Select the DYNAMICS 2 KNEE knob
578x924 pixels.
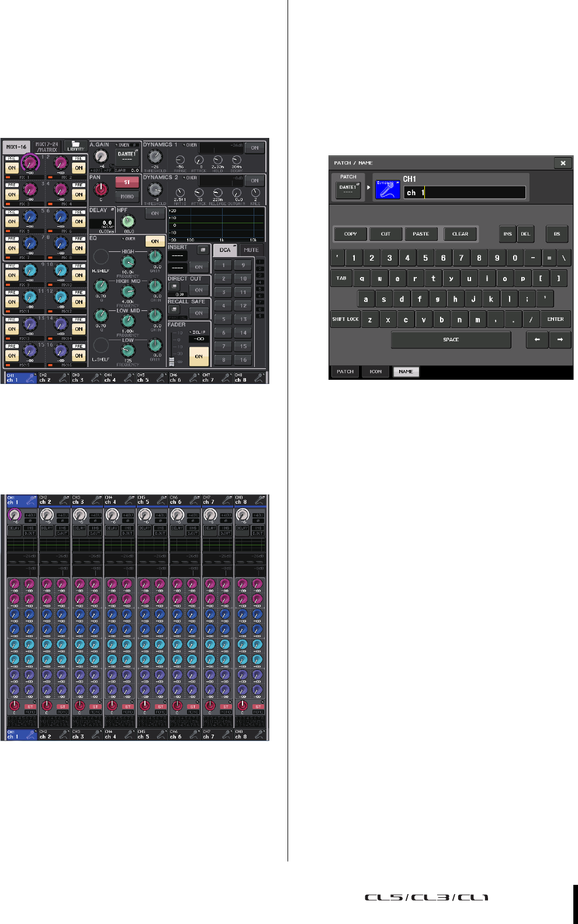tap(255, 192)
